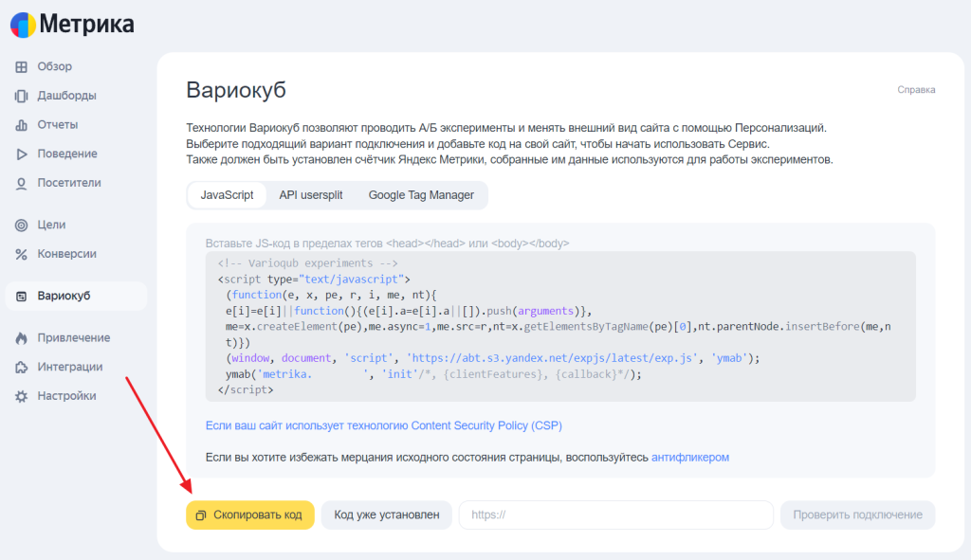971x560 pixels.
Task: Click the Поведение play triangle icon
Action: tap(21, 154)
